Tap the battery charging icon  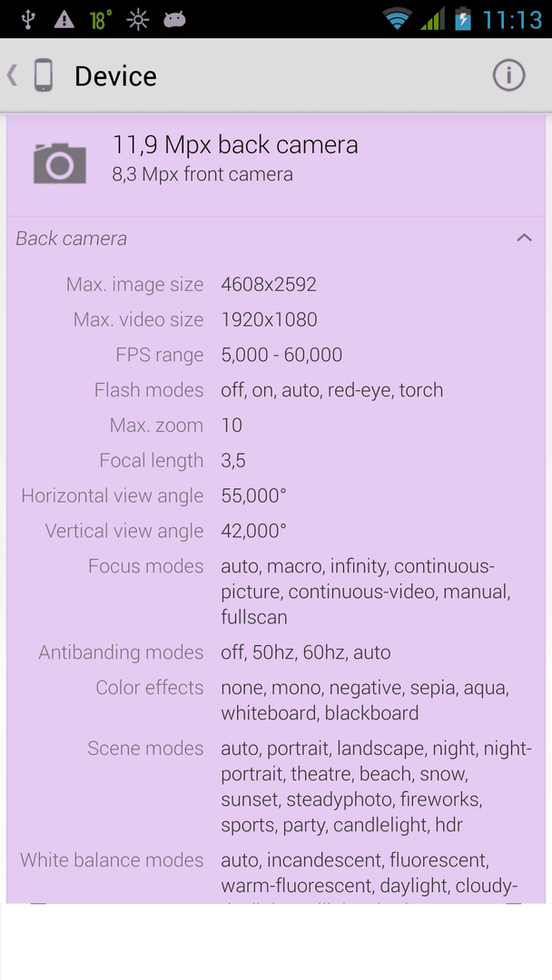[x=463, y=19]
